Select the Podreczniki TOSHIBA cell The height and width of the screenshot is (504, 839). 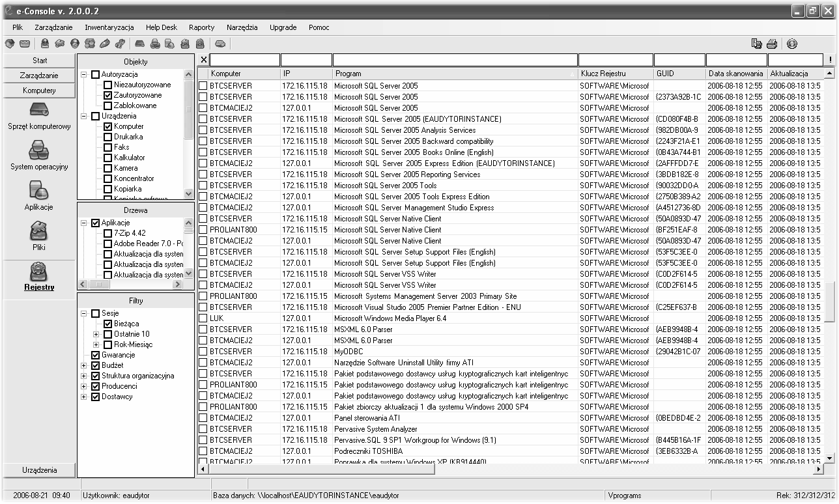coord(455,451)
